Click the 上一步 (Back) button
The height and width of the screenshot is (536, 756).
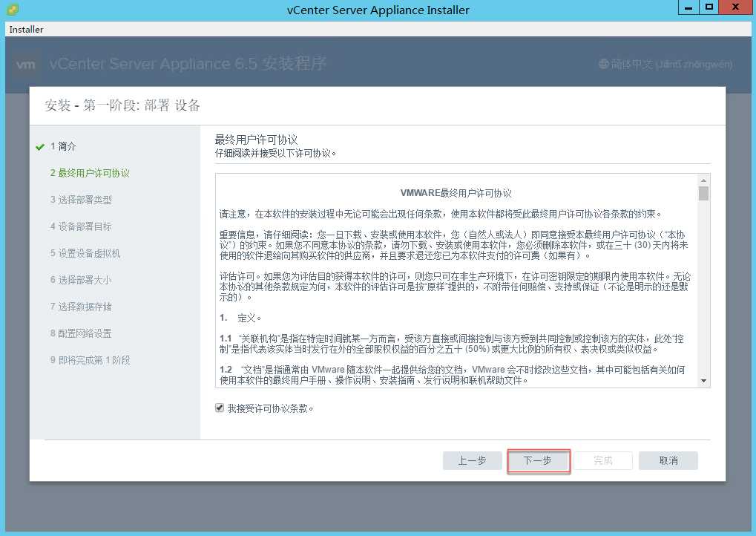[x=472, y=461]
